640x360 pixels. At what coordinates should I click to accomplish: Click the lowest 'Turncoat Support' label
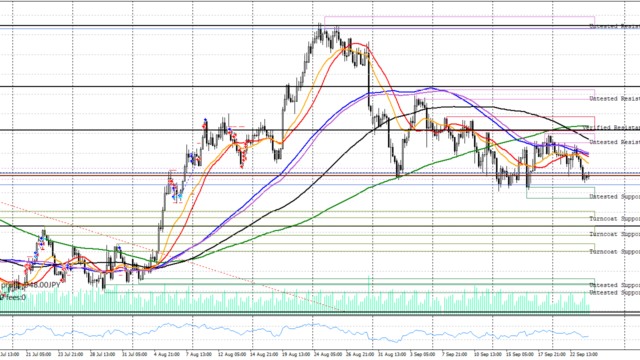point(615,252)
